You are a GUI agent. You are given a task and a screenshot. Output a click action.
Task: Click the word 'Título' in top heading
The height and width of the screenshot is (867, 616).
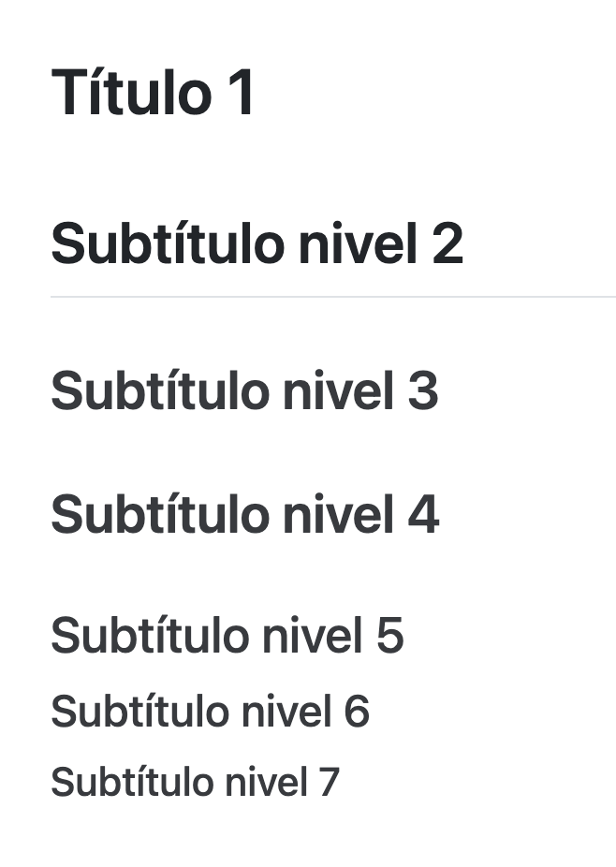tap(132, 91)
